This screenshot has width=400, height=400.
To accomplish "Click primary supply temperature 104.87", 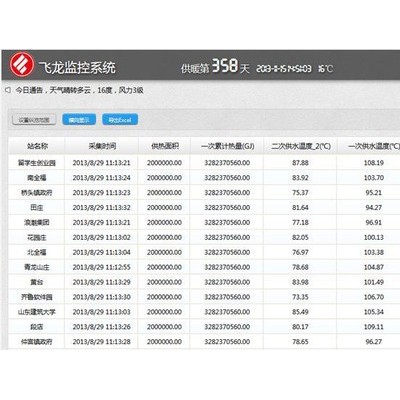I will click(x=374, y=267).
